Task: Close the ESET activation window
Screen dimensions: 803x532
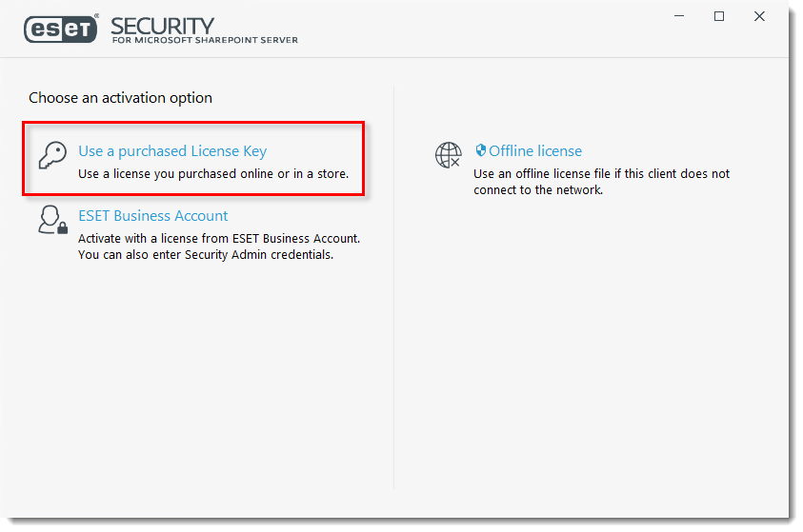Action: pyautogui.click(x=759, y=16)
